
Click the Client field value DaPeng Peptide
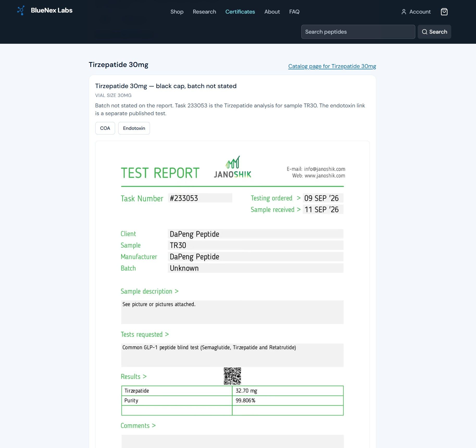(x=194, y=234)
